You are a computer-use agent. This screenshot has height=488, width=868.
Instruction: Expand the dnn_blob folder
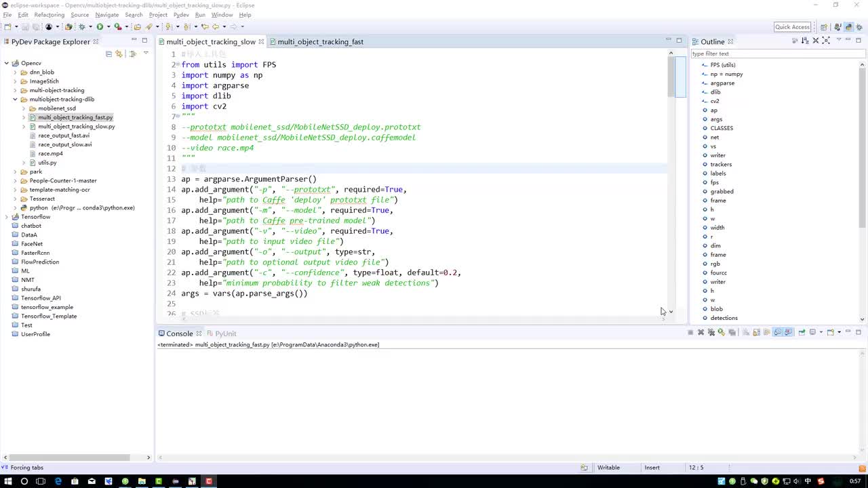pos(15,72)
